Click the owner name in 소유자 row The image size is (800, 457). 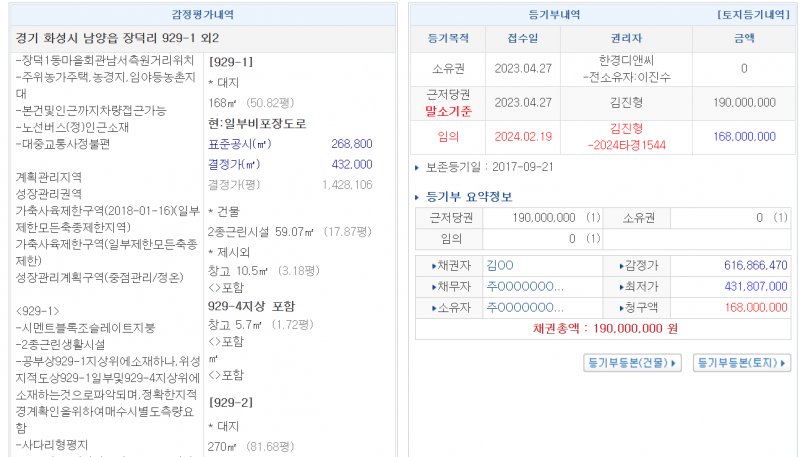coord(524,307)
